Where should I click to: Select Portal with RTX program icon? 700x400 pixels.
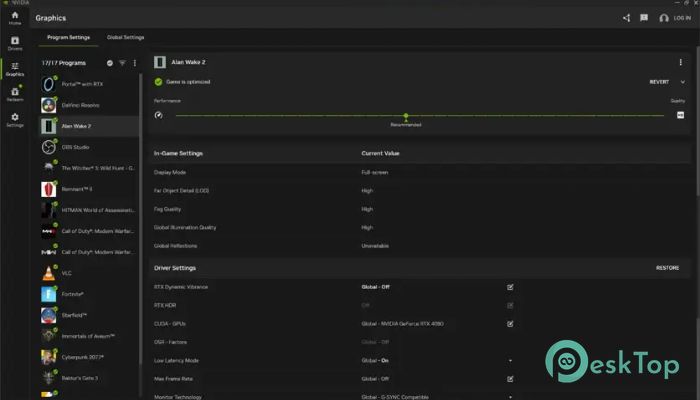point(49,84)
